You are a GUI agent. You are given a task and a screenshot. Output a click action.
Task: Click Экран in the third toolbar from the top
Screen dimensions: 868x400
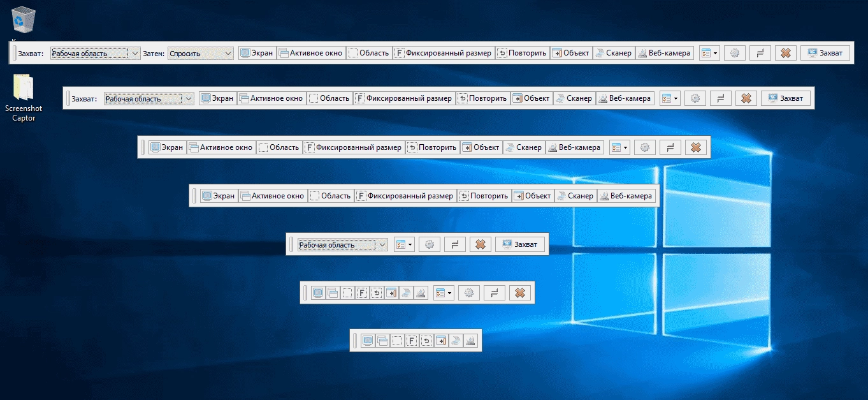coord(167,147)
